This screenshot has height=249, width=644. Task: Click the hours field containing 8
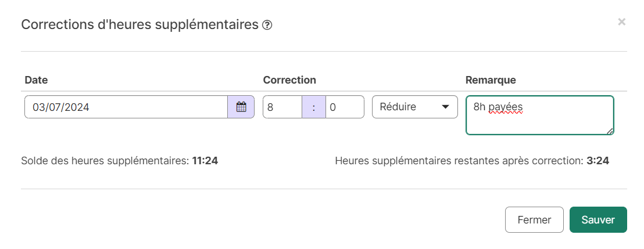[282, 107]
